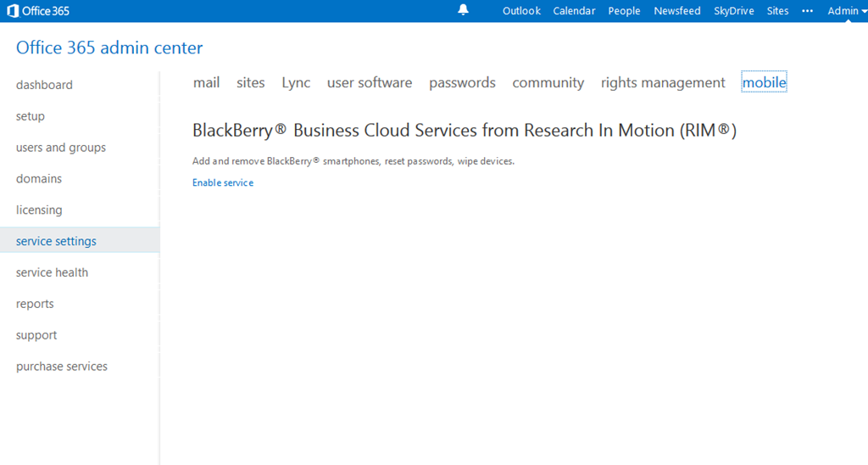
Task: Switch to the mail tab
Action: (207, 82)
